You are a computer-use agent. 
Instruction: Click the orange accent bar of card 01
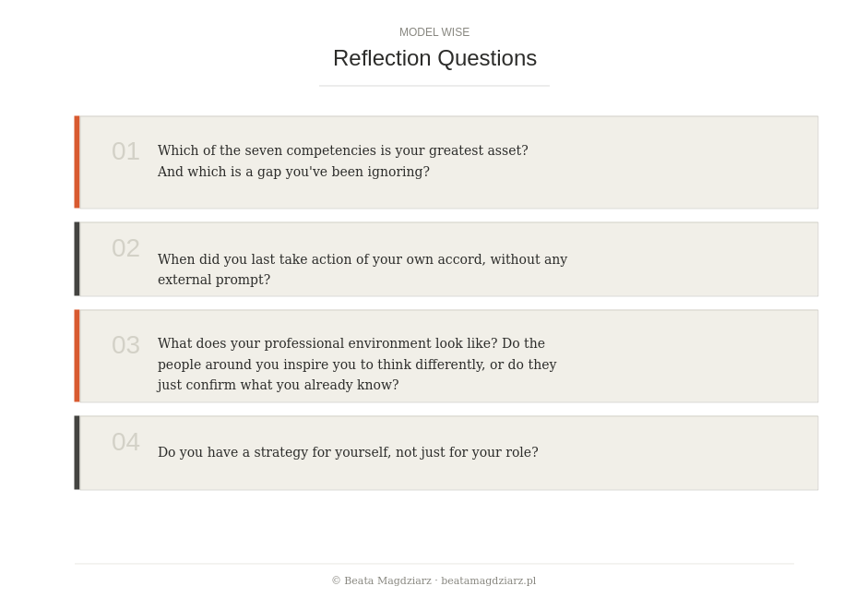77,162
